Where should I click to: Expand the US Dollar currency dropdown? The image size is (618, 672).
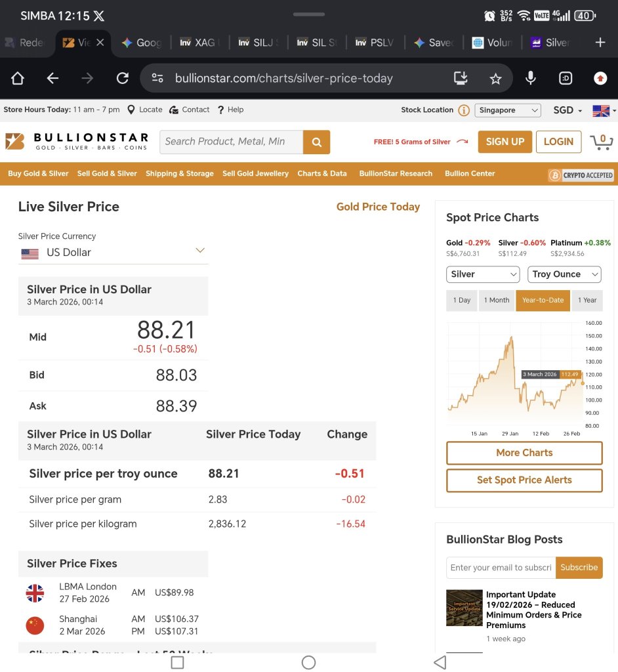[x=113, y=253]
